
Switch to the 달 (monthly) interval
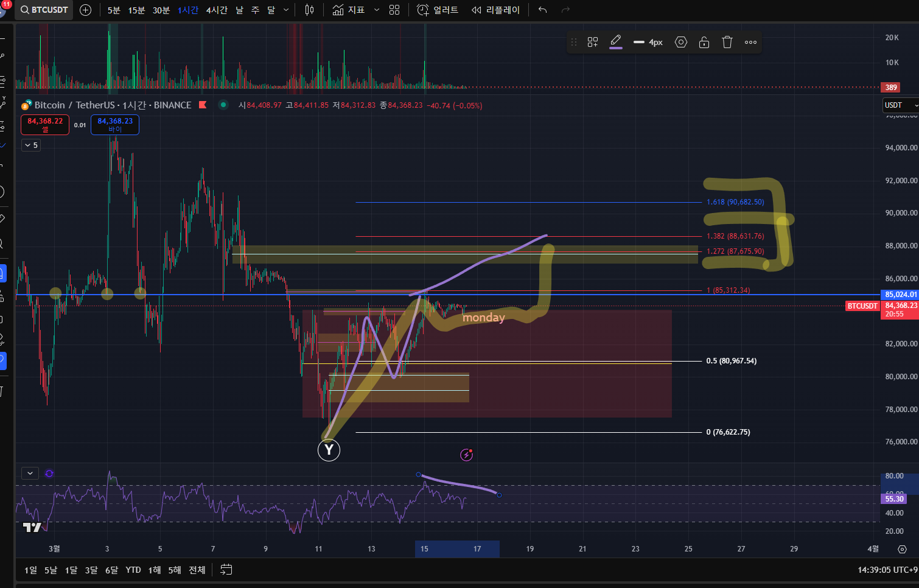(271, 10)
